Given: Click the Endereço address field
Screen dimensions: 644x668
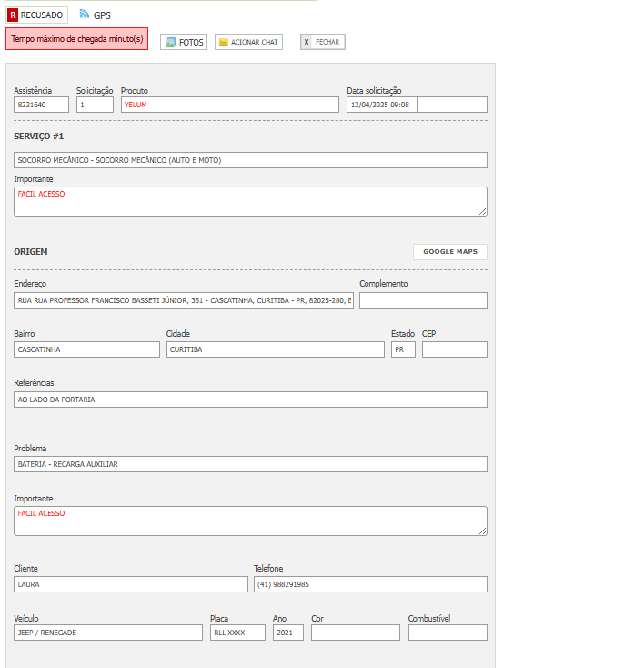Looking at the screenshot, I should [x=184, y=300].
